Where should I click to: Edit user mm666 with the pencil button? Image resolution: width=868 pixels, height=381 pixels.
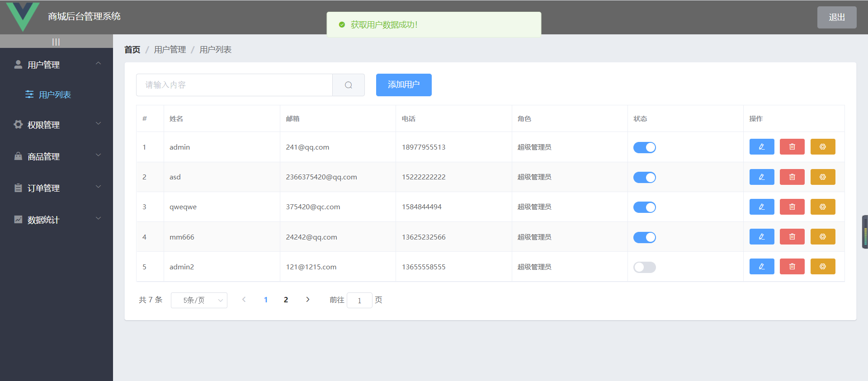click(x=762, y=237)
